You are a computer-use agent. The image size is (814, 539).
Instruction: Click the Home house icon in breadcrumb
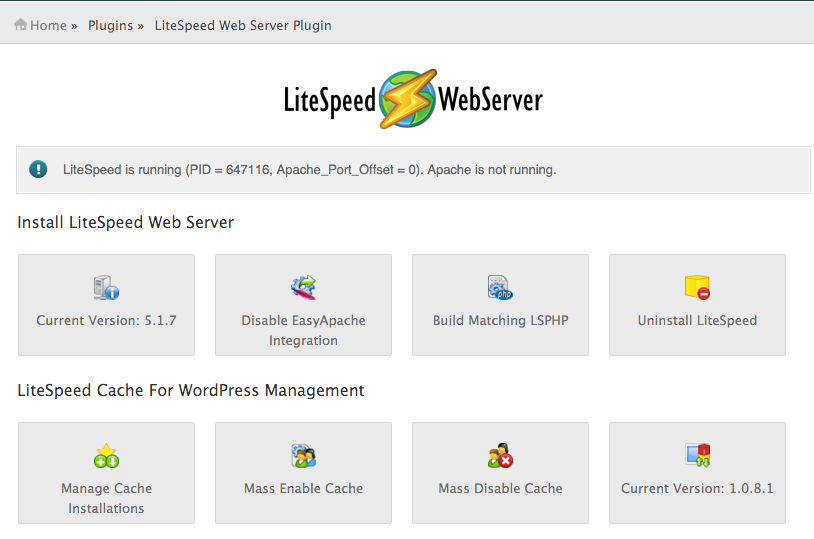point(20,24)
